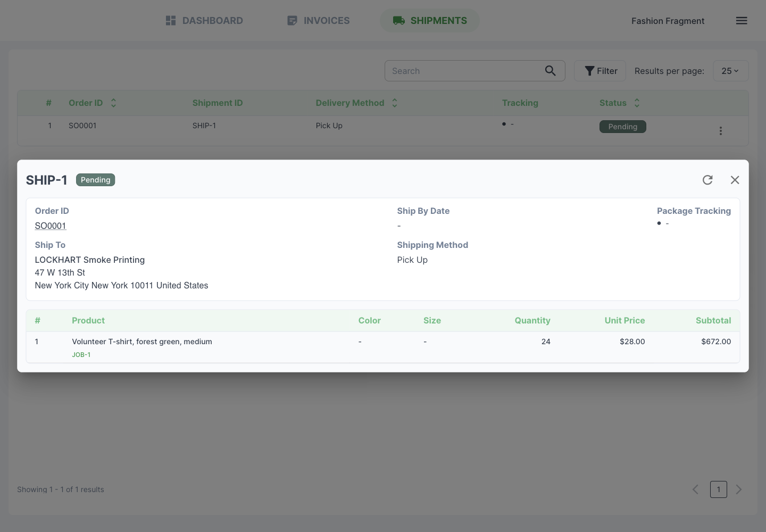Open the Dashboard tab
Image resolution: width=766 pixels, height=532 pixels.
pyautogui.click(x=204, y=21)
